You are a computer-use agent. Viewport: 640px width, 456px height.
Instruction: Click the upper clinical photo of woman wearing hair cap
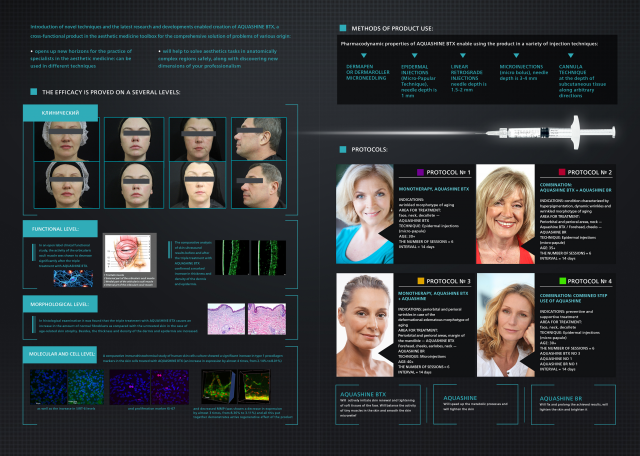point(67,139)
